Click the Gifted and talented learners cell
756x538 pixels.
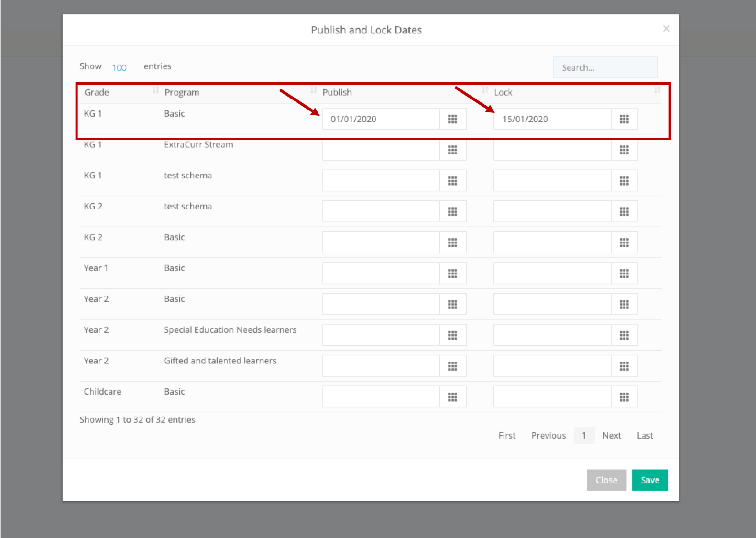[x=220, y=361]
